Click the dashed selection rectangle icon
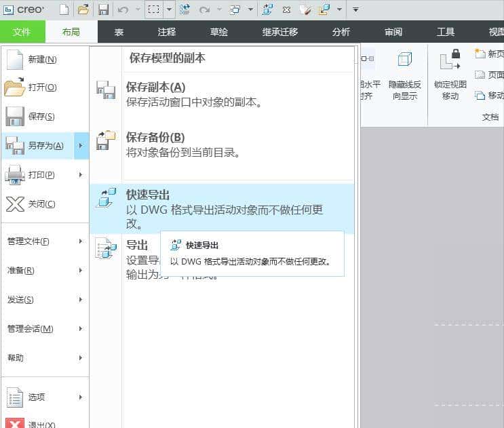The image size is (504, 428). tap(154, 9)
